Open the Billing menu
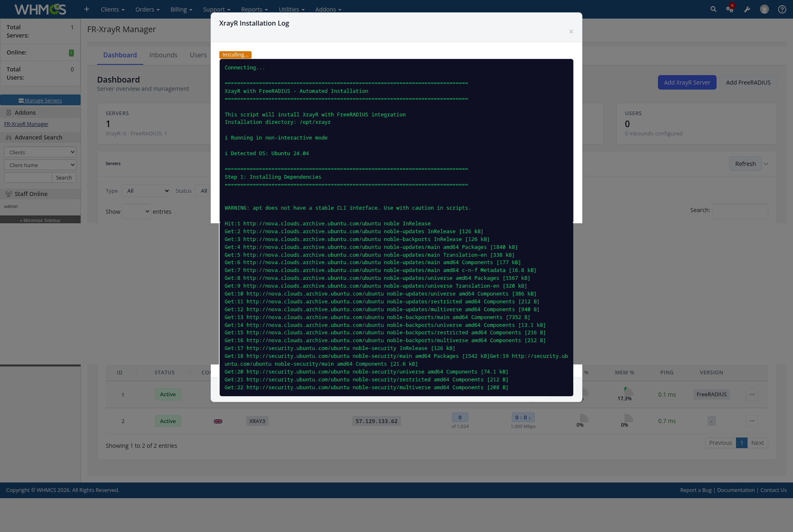Screen dimensions: 793x532 (x=181, y=9)
